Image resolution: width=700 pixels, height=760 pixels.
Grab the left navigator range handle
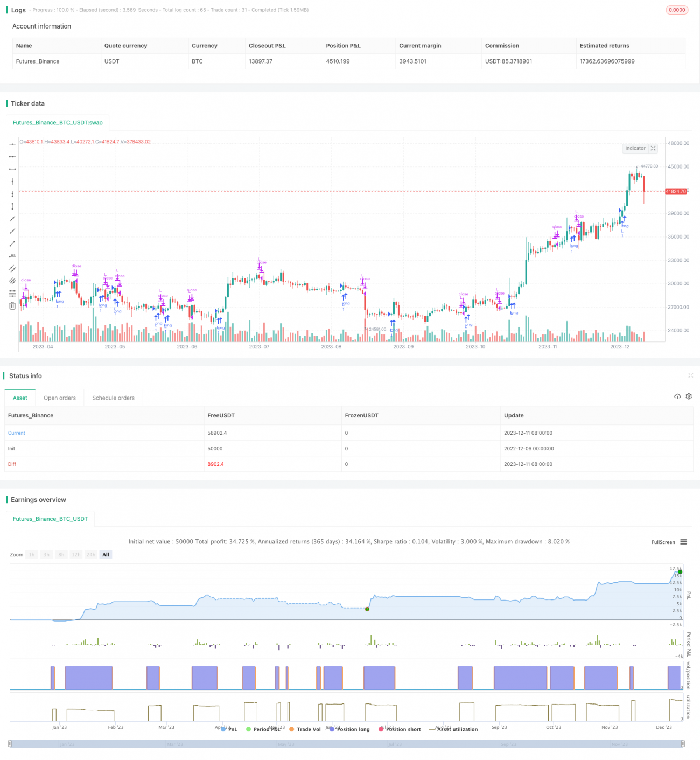[10, 744]
